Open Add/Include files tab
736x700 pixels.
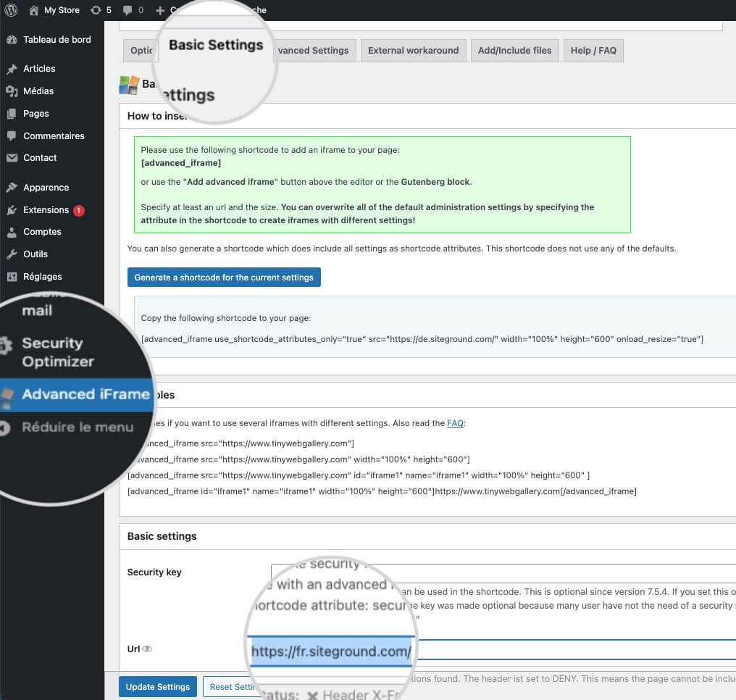514,50
